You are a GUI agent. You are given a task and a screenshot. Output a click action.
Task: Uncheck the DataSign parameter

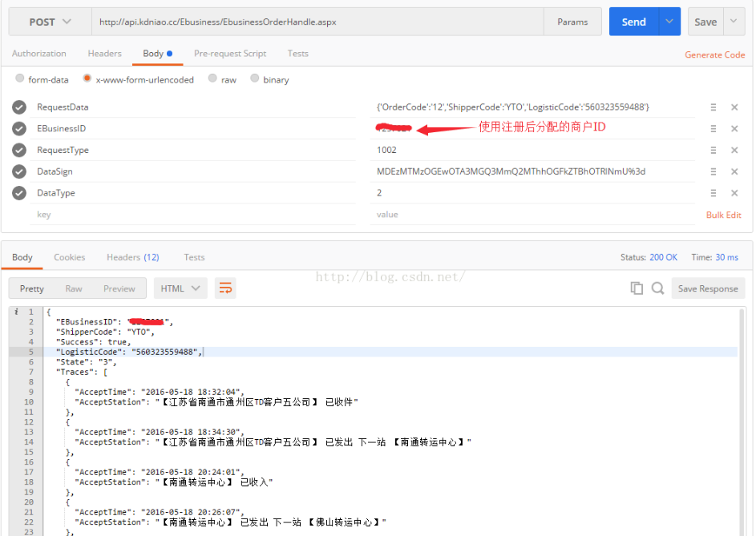(19, 171)
